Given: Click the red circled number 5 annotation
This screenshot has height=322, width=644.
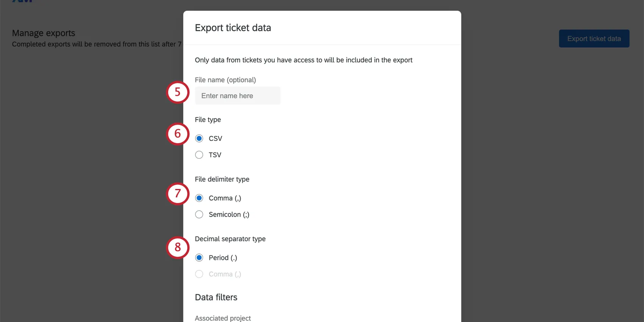Looking at the screenshot, I should click(178, 92).
